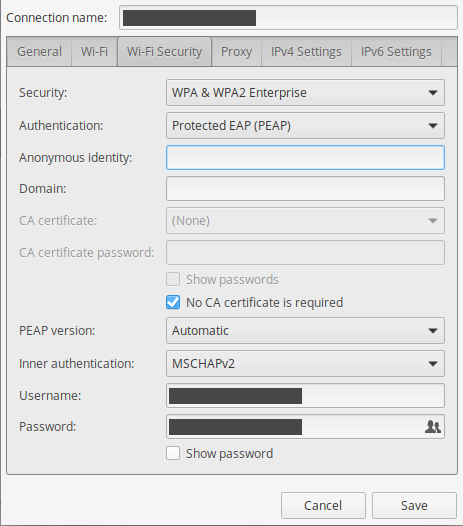Edit the Connection name field

tap(289, 18)
